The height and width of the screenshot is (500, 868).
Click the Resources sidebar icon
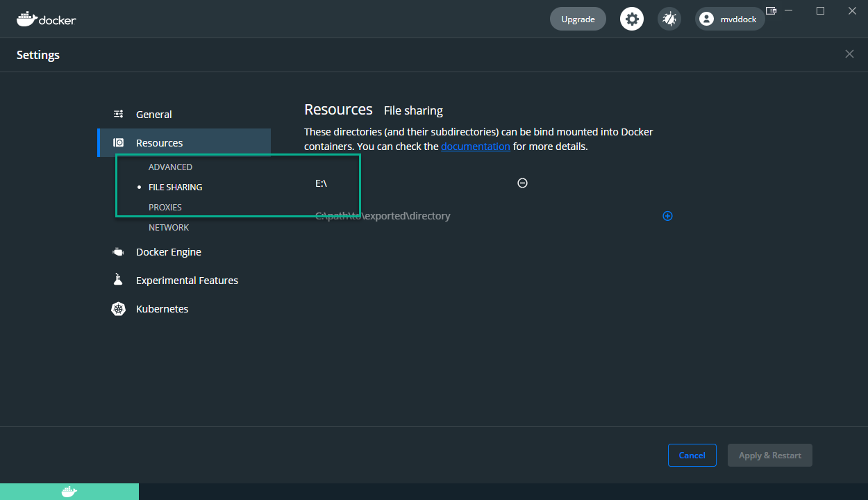pos(117,141)
